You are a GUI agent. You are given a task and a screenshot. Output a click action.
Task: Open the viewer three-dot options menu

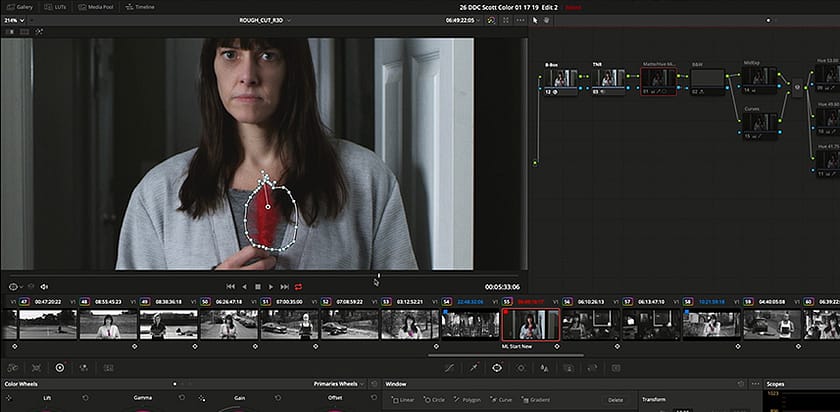coord(520,20)
